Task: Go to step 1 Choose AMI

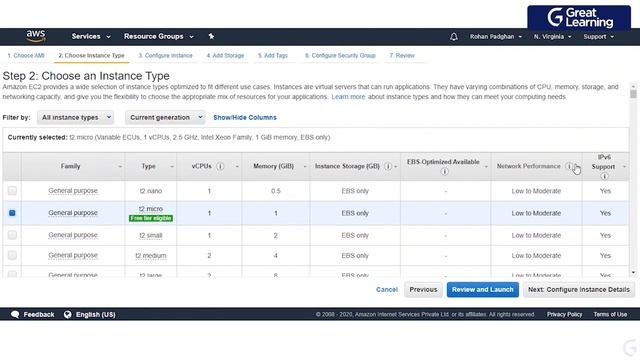Action: tap(26, 56)
